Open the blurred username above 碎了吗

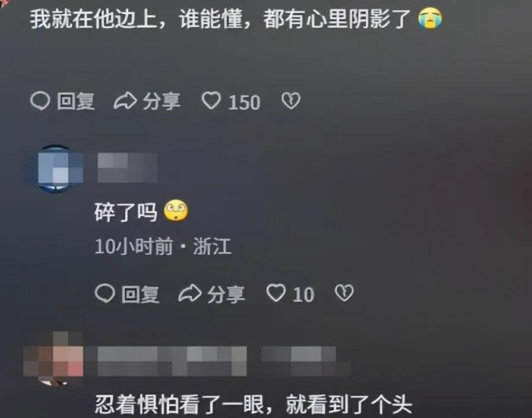coord(128,167)
